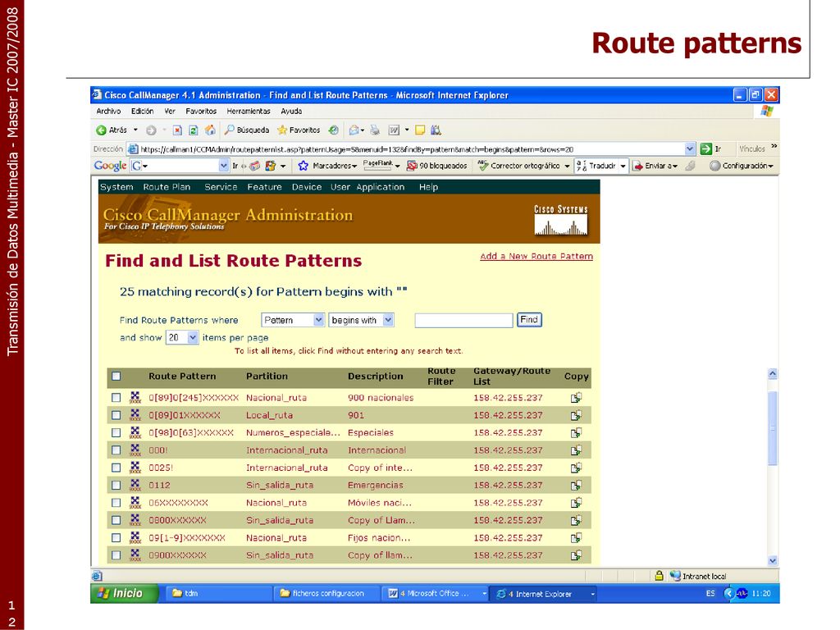Screen dimensions: 840x630
Task: Open the Device menu
Action: [x=307, y=187]
